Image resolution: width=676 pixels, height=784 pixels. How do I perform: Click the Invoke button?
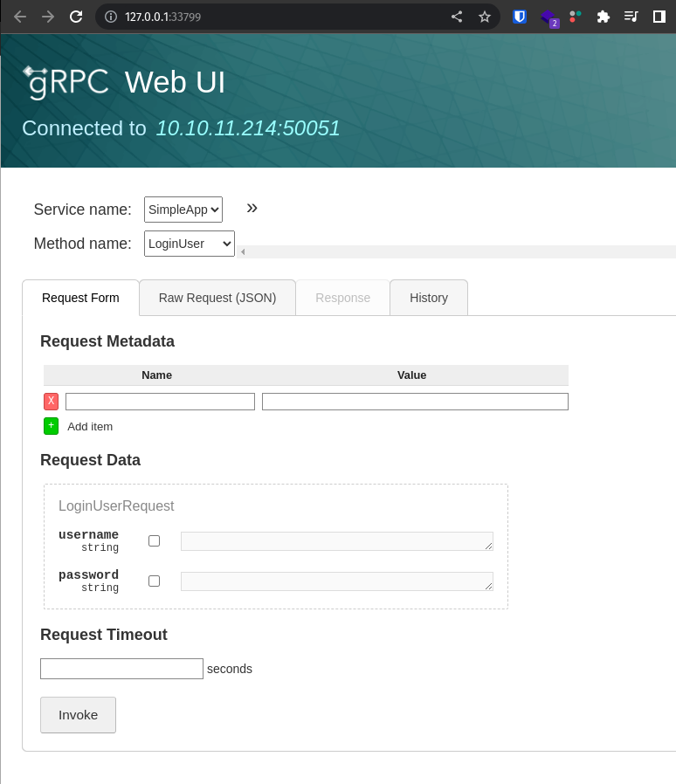(x=78, y=715)
